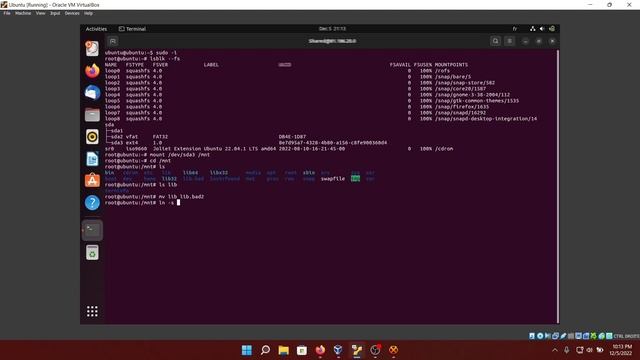The width and height of the screenshot is (640, 360).
Task: Click the volume icon in Ubuntu top bar
Action: tap(542, 29)
